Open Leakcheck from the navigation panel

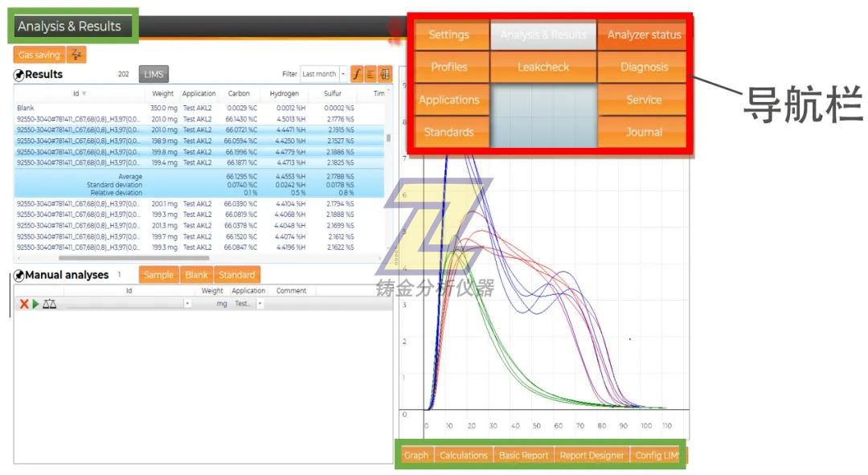543,68
